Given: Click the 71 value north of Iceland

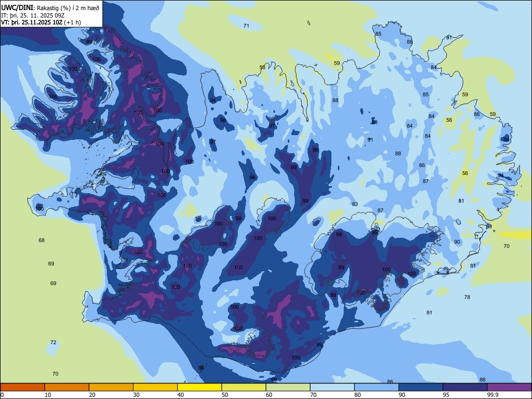Looking at the screenshot, I should click(246, 26).
